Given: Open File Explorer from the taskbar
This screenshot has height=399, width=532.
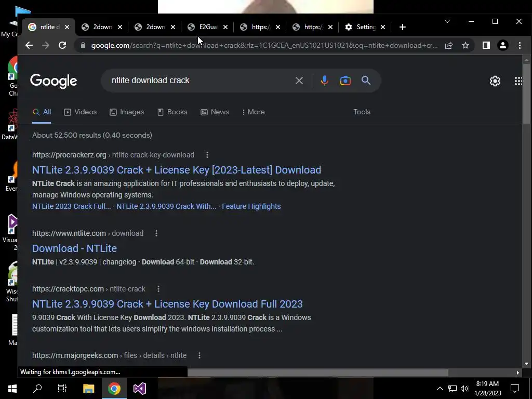Looking at the screenshot, I should [88, 389].
